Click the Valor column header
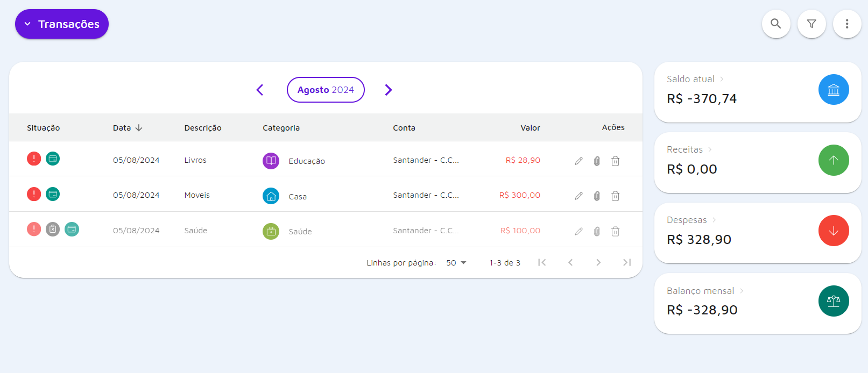The image size is (868, 373). tap(530, 128)
